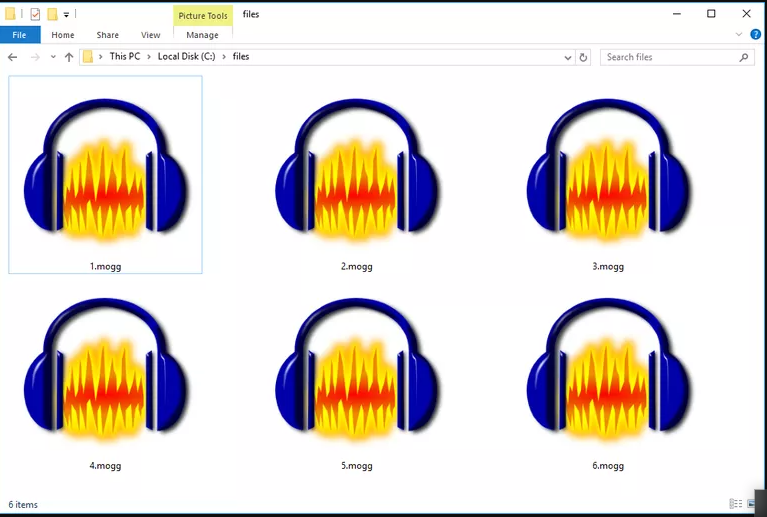
Task: Expand chevron after This PC breadcrumb
Action: click(149, 57)
